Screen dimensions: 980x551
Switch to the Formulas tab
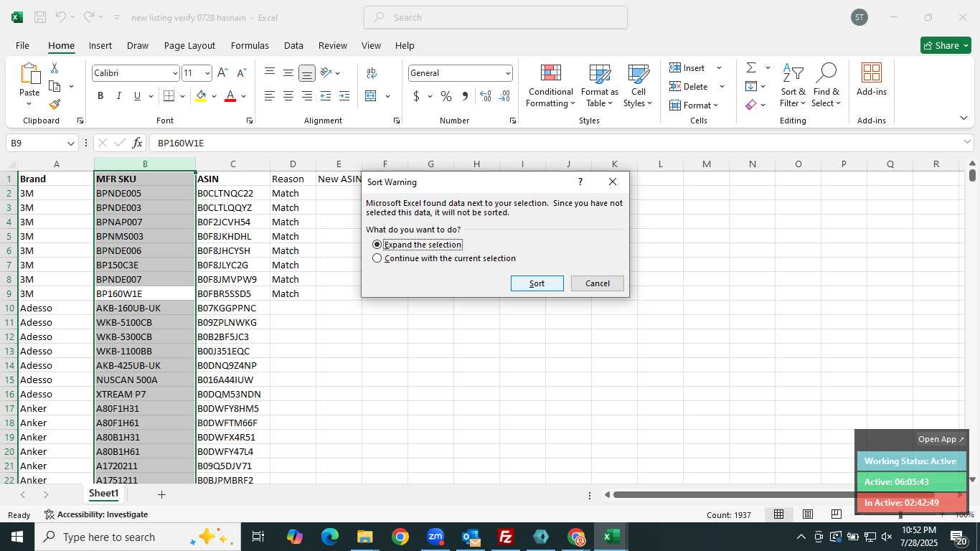[250, 45]
